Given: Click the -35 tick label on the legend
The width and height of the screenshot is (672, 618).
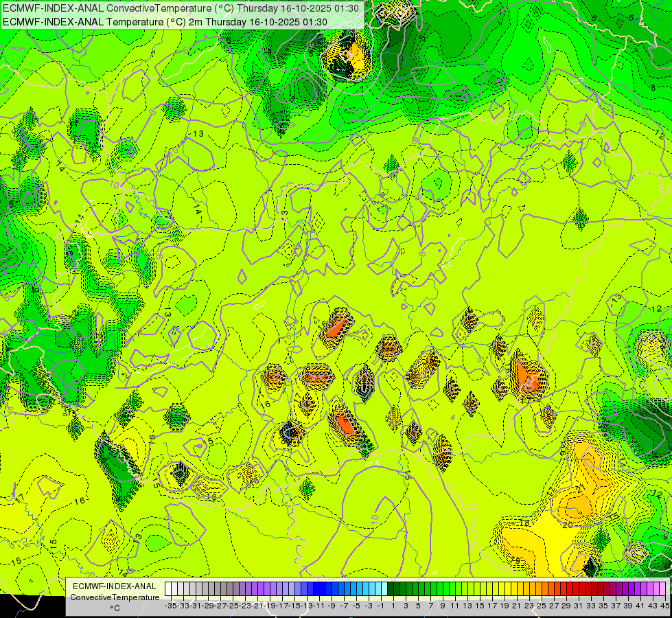Looking at the screenshot, I should (170, 606).
